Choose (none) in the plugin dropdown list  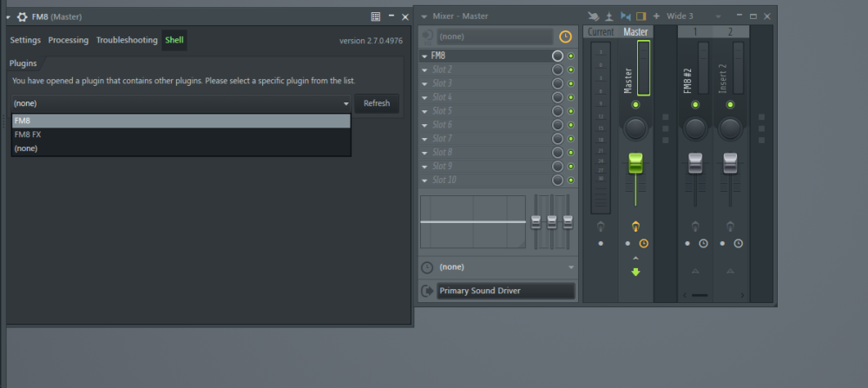pyautogui.click(x=181, y=148)
